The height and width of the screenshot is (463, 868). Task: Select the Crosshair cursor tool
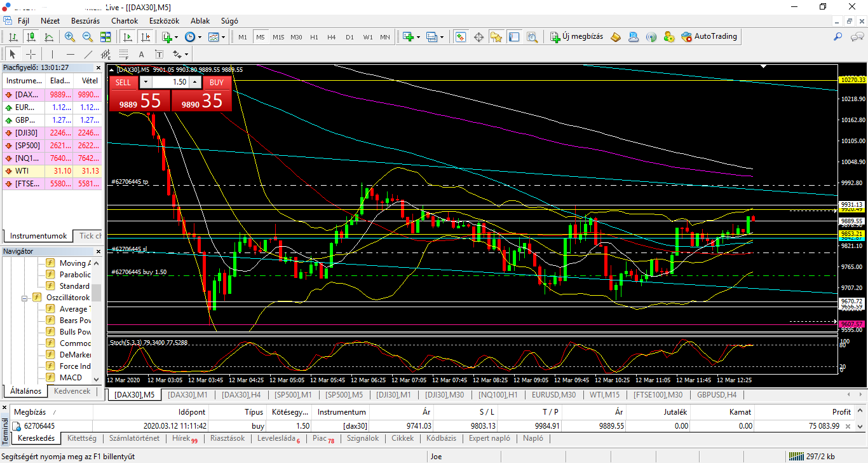pos(31,54)
